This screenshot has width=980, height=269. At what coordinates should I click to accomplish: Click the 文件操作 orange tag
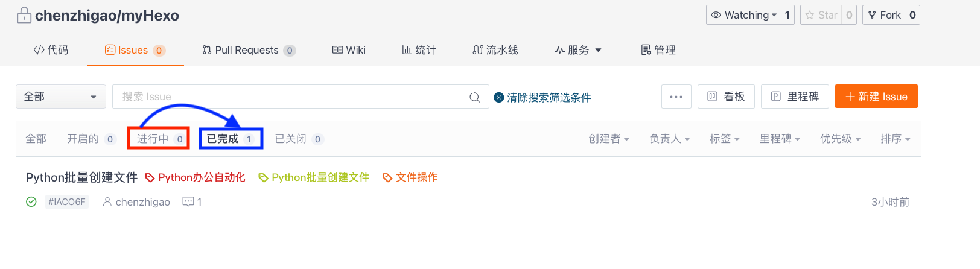410,177
